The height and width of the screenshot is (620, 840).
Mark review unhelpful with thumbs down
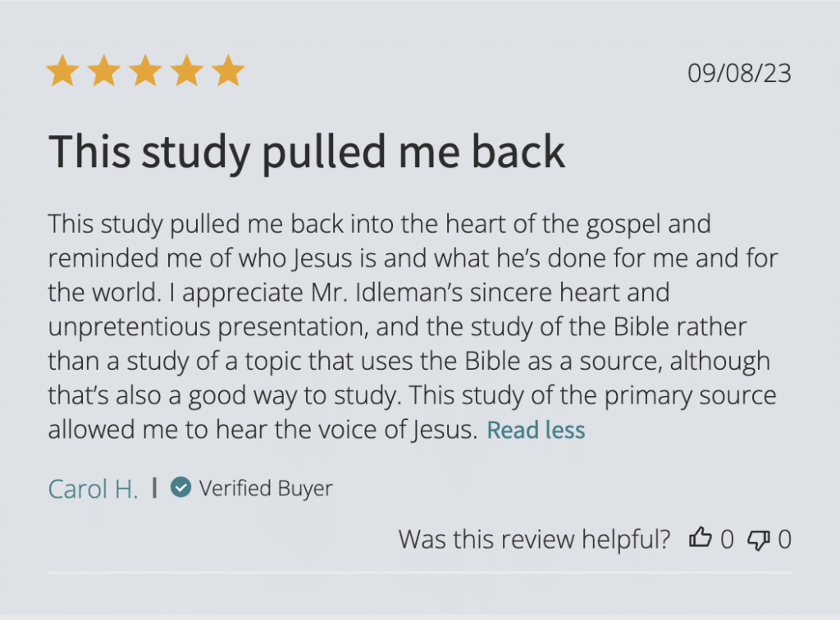pyautogui.click(x=759, y=539)
